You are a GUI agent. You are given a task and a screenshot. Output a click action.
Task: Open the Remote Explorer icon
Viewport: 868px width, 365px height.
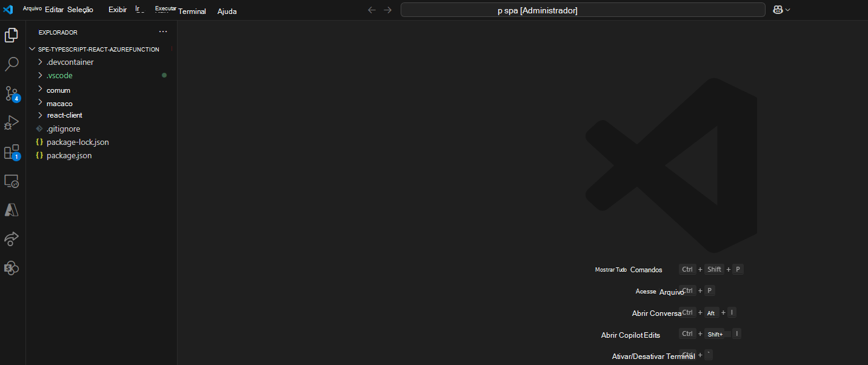pos(12,181)
